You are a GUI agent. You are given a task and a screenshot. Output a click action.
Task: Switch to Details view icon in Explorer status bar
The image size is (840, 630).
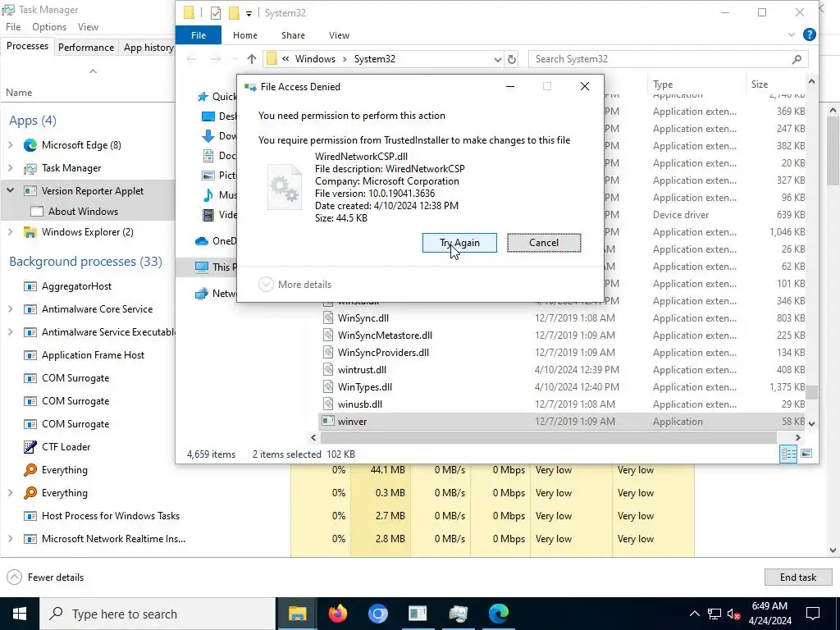(788, 454)
